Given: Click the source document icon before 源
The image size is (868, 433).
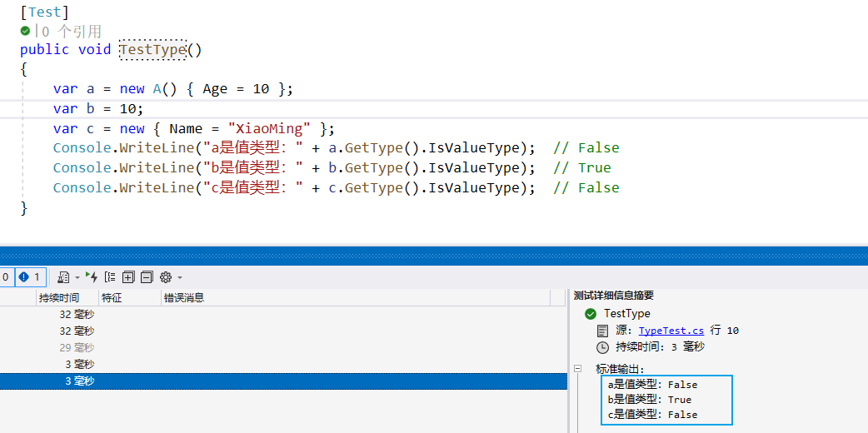Looking at the screenshot, I should (x=602, y=331).
